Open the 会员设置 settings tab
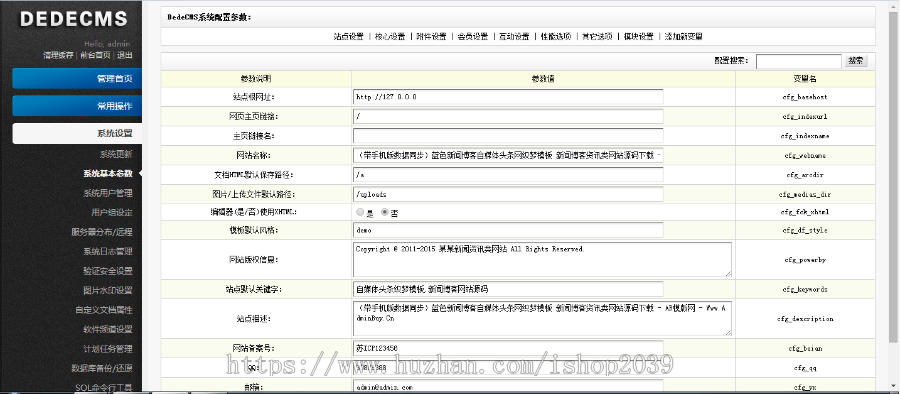 (x=472, y=36)
